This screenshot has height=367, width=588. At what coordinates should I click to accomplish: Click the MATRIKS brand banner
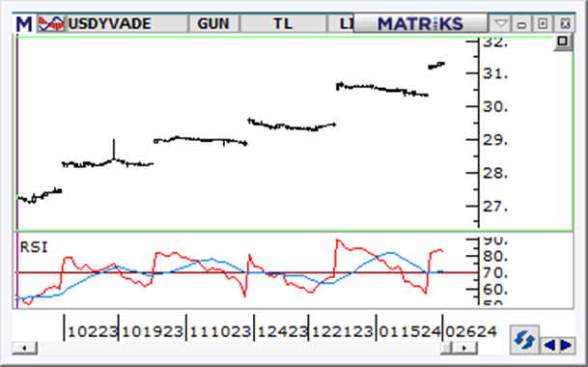pyautogui.click(x=420, y=23)
